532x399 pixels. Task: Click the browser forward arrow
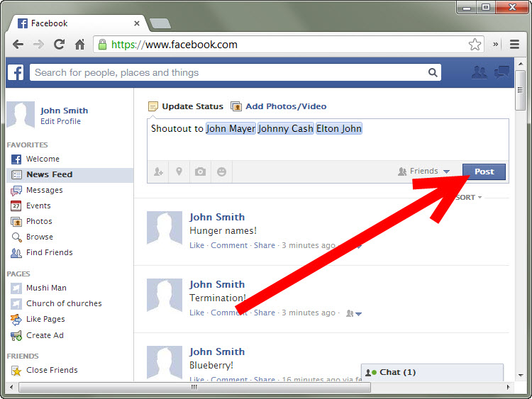pyautogui.click(x=38, y=45)
